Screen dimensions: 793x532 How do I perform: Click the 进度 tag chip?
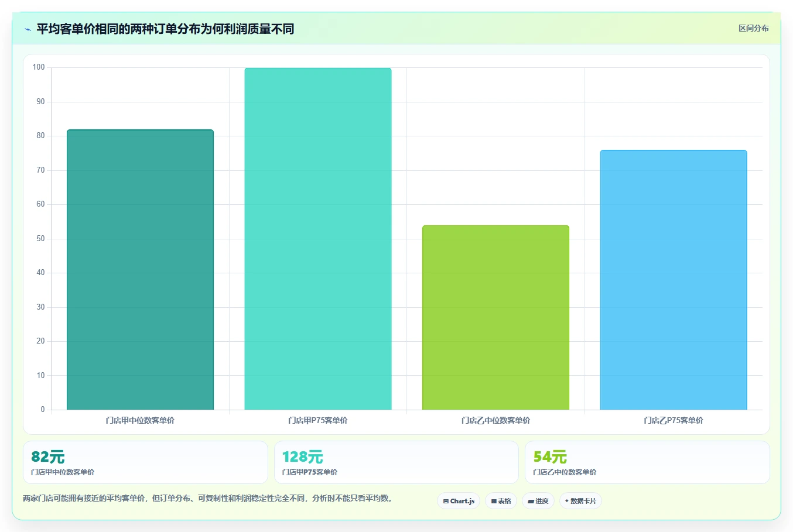tap(538, 501)
